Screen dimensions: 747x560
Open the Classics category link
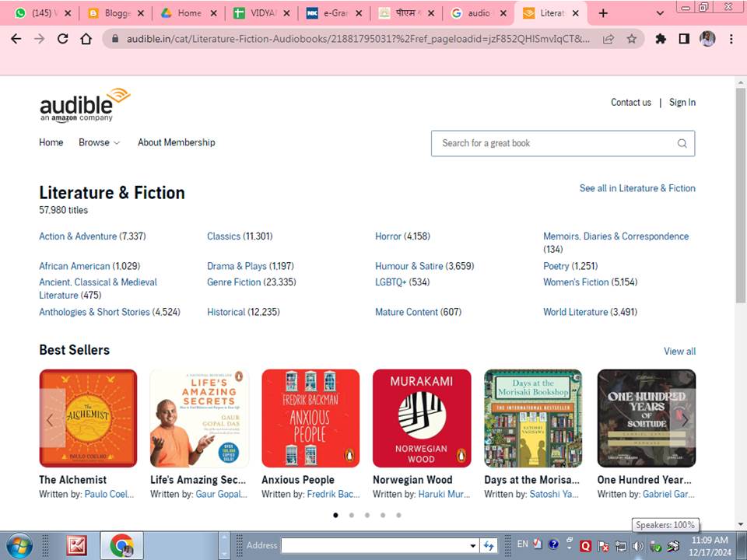tap(223, 236)
